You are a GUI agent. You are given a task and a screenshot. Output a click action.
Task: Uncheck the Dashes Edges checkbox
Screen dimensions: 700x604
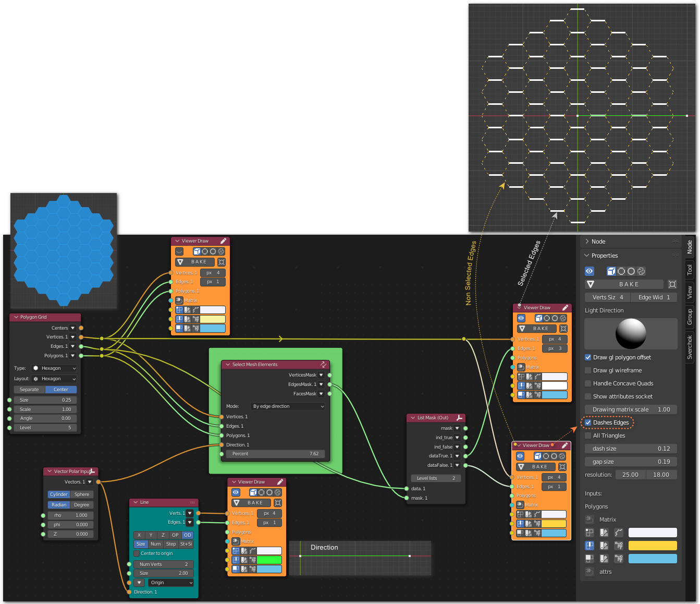[588, 422]
